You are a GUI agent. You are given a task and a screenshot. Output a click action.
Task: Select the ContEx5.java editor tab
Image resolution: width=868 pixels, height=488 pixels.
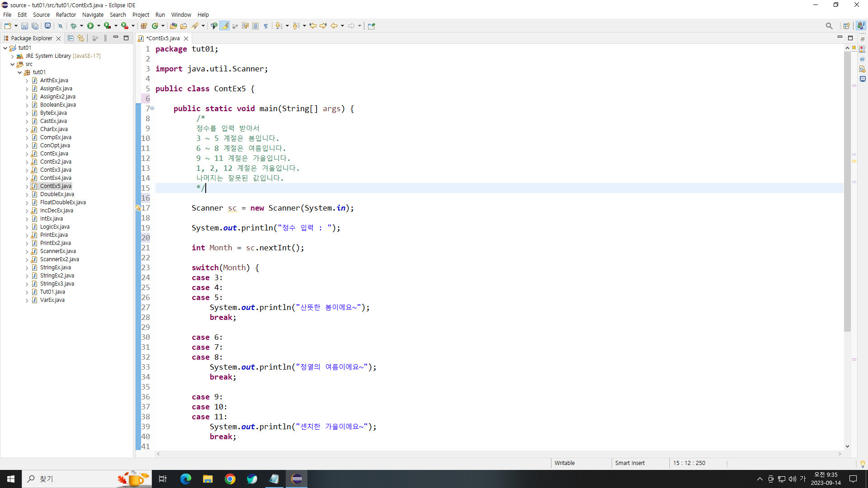pyautogui.click(x=163, y=38)
